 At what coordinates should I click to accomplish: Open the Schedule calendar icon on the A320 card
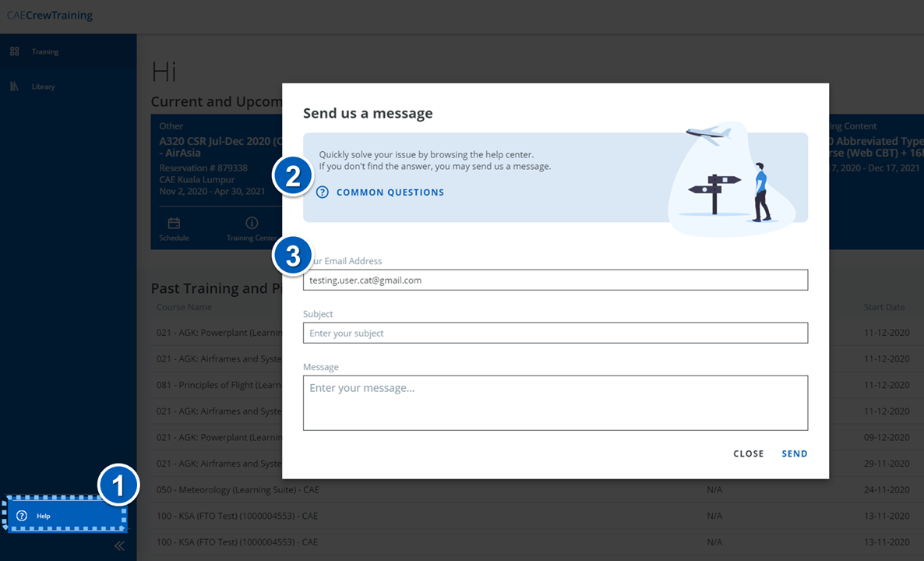tap(174, 224)
